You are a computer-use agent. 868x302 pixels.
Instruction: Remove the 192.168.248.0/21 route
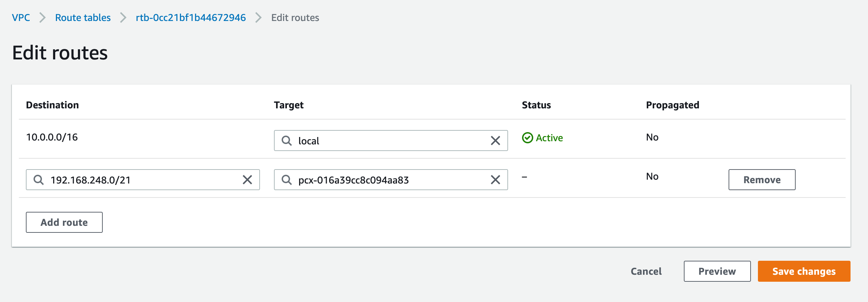[x=762, y=180]
